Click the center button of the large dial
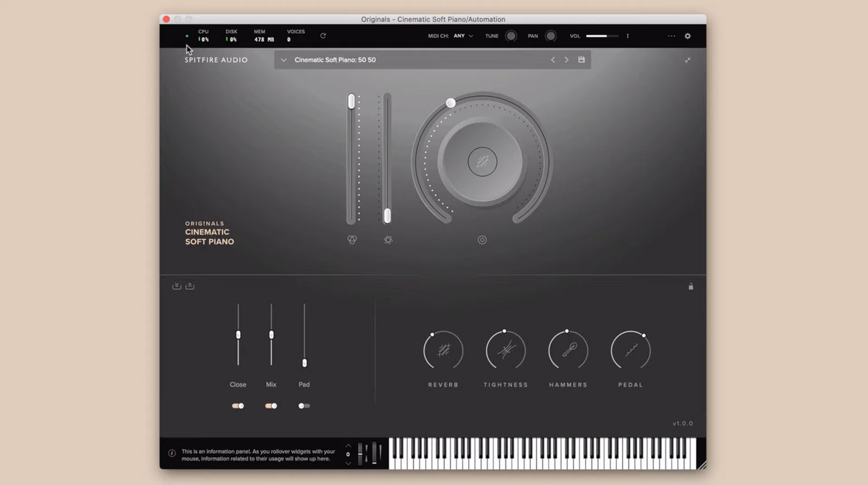 point(482,163)
